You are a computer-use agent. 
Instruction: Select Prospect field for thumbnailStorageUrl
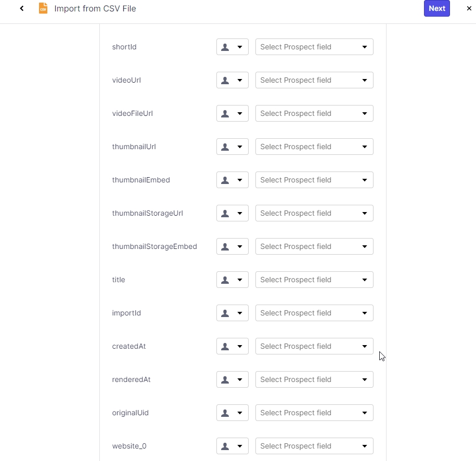[x=314, y=213]
